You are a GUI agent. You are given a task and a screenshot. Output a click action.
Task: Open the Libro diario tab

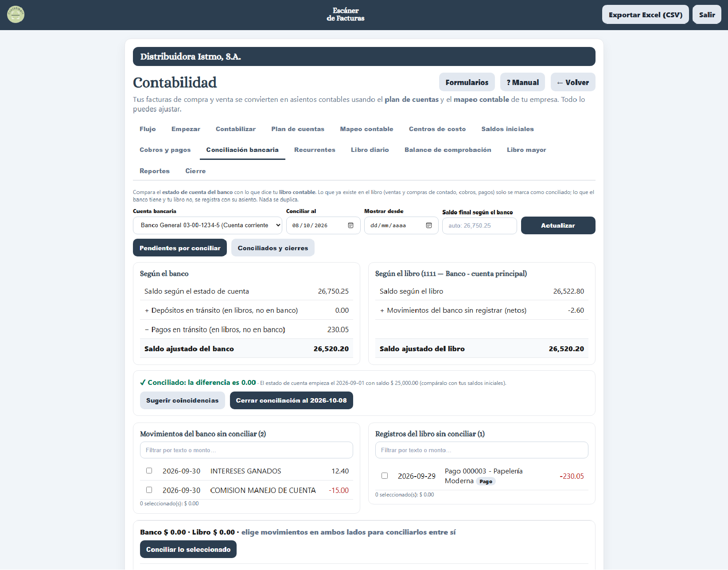[370, 150]
